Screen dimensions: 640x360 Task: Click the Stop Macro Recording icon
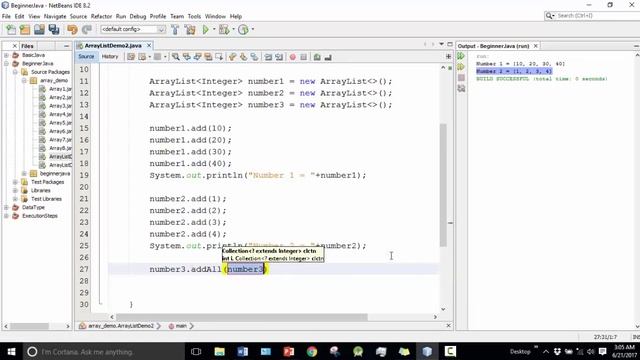(x=303, y=57)
